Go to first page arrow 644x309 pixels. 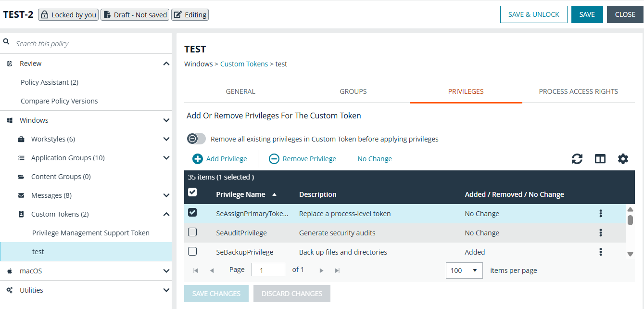pos(196,270)
